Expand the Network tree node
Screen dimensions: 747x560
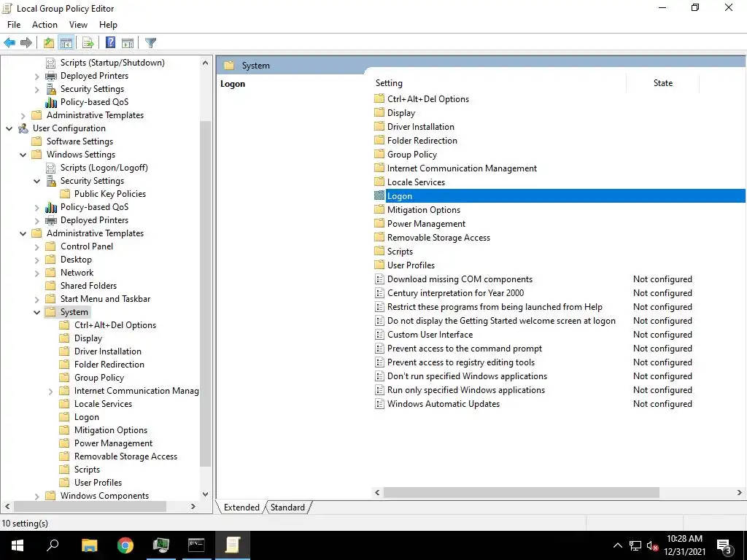36,273
